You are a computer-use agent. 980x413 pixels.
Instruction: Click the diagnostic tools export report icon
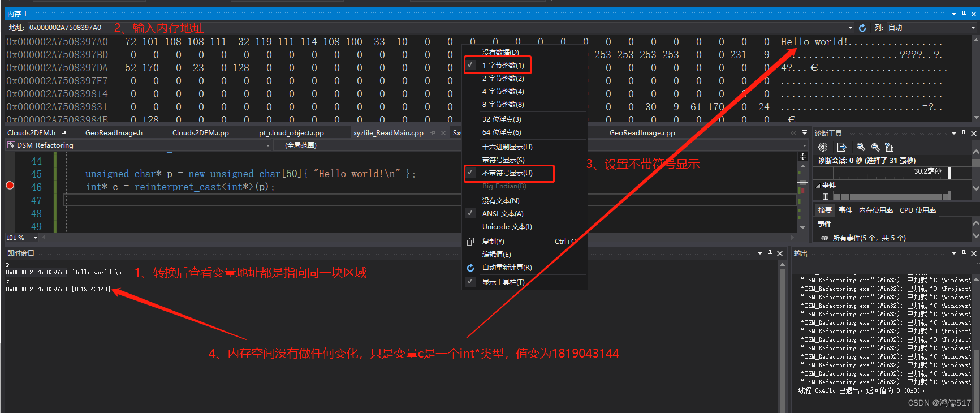(841, 147)
